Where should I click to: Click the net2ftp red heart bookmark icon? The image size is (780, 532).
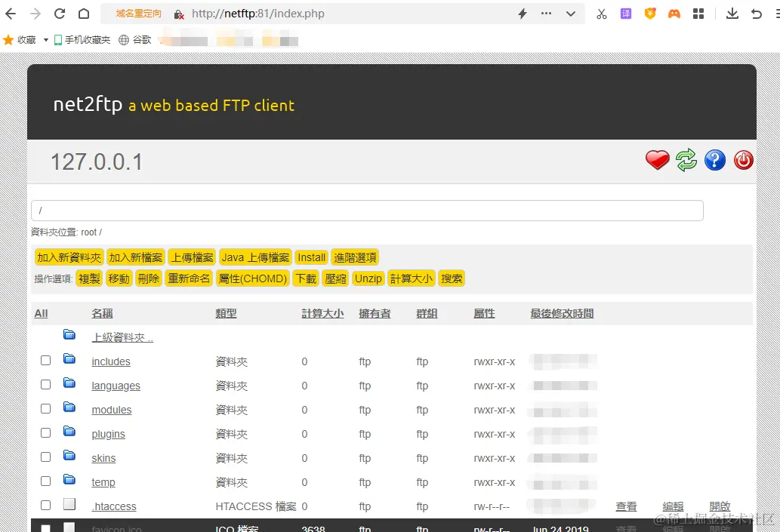657,160
